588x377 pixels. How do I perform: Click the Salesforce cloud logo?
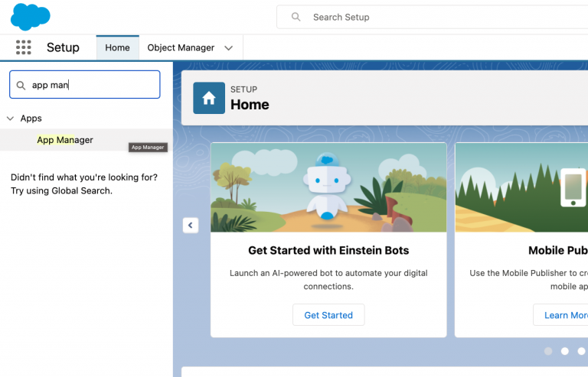[31, 17]
